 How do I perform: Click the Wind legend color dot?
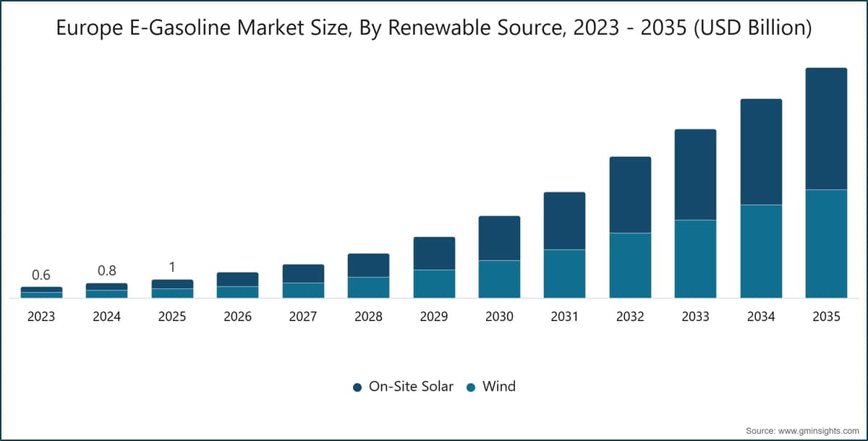pyautogui.click(x=471, y=388)
